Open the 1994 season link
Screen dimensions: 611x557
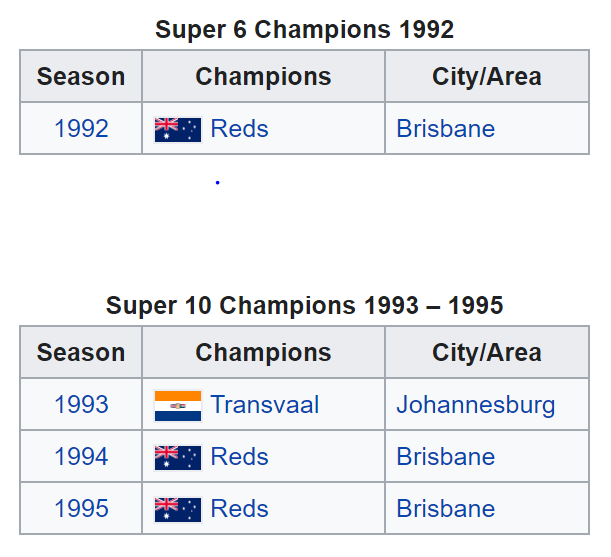pos(81,456)
